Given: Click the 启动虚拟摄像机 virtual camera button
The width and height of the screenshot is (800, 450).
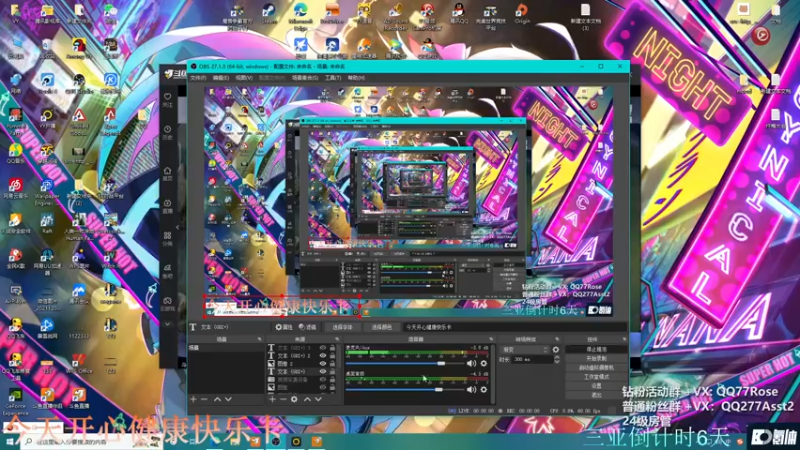Looking at the screenshot, I should (x=596, y=368).
